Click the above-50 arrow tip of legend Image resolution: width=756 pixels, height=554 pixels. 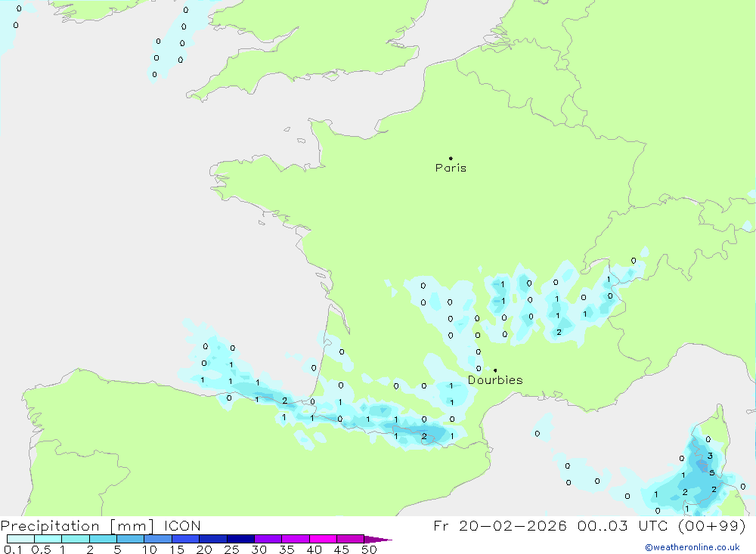(x=378, y=539)
